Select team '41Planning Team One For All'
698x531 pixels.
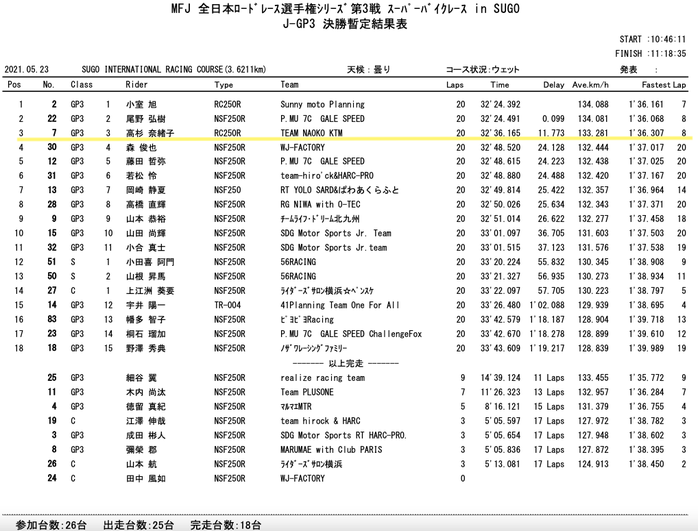[340, 305]
